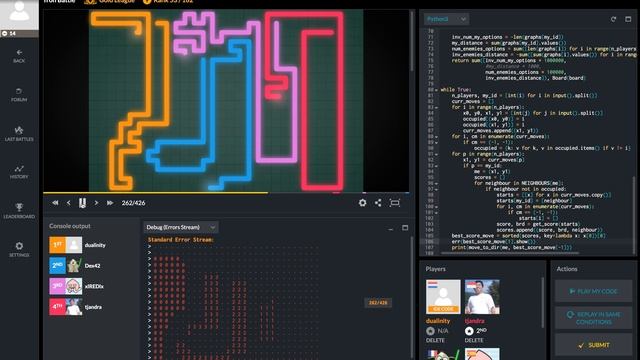640x360 pixels.
Task: Open the Leaderboard from the sidebar
Action: click(x=19, y=211)
